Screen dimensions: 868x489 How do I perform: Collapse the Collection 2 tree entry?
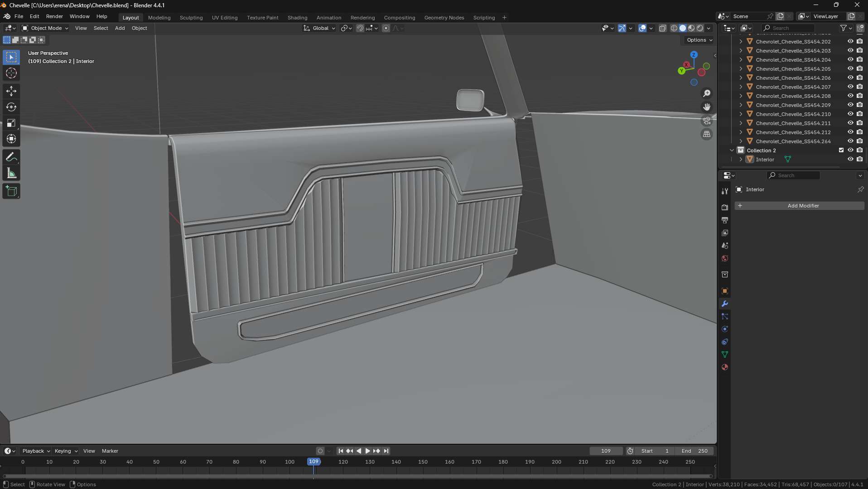732,150
